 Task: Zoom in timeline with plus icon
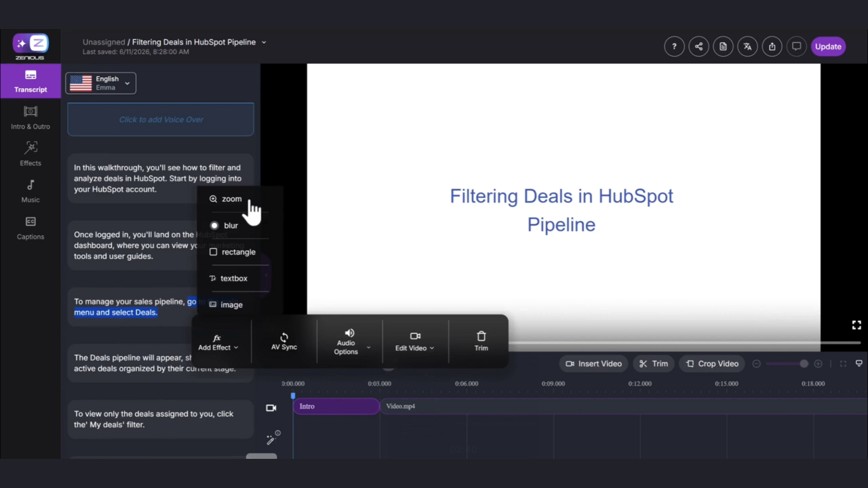(x=818, y=364)
